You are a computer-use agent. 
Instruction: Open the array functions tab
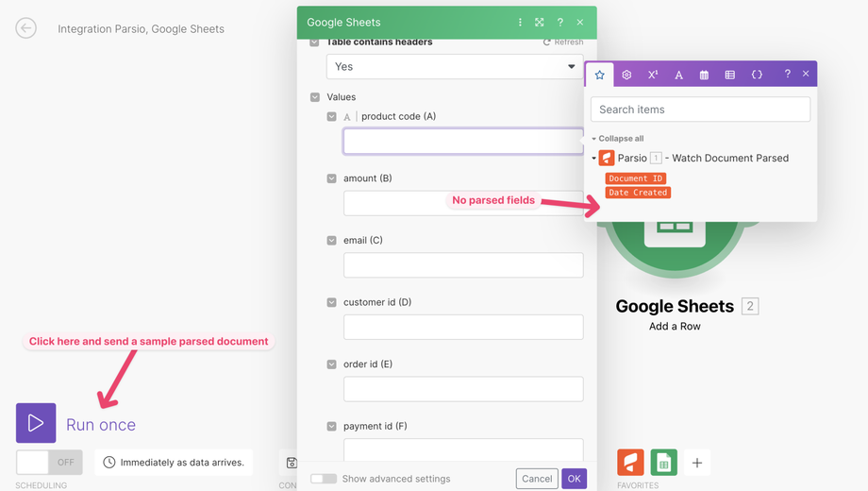coord(730,75)
